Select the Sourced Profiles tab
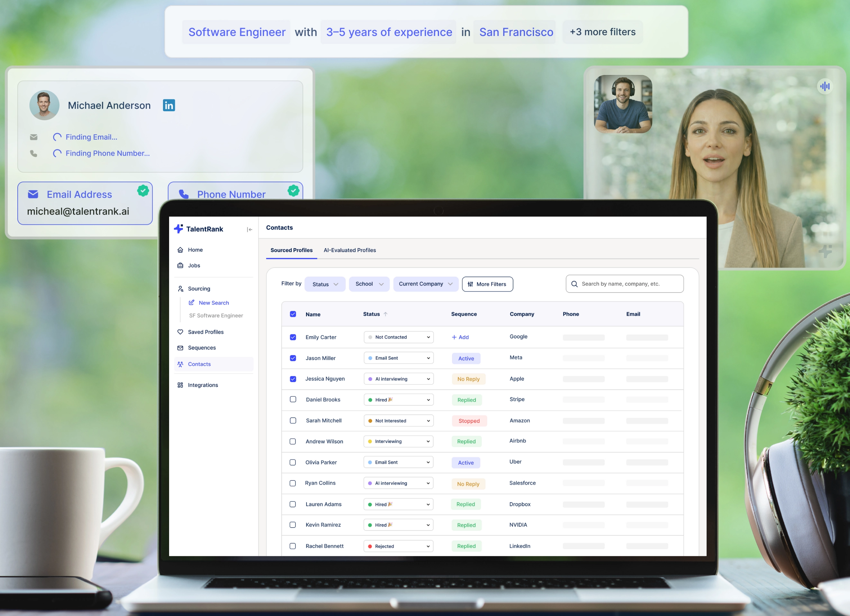This screenshot has width=850, height=616. (291, 250)
